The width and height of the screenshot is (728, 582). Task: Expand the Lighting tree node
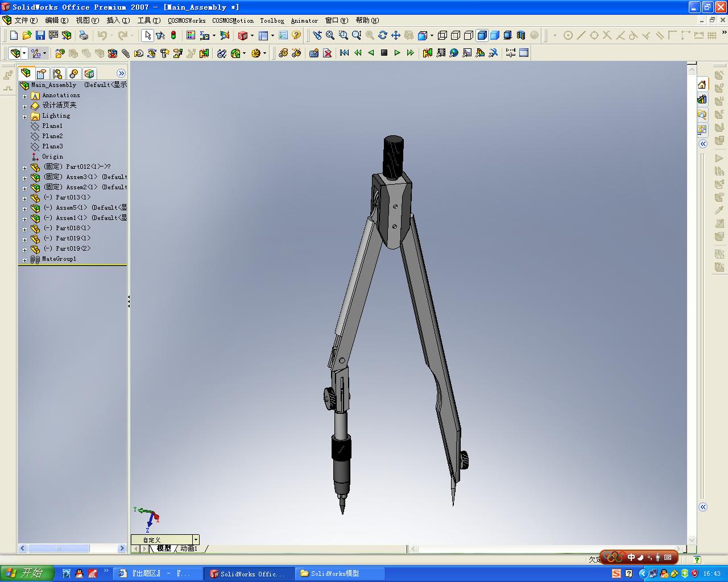24,117
